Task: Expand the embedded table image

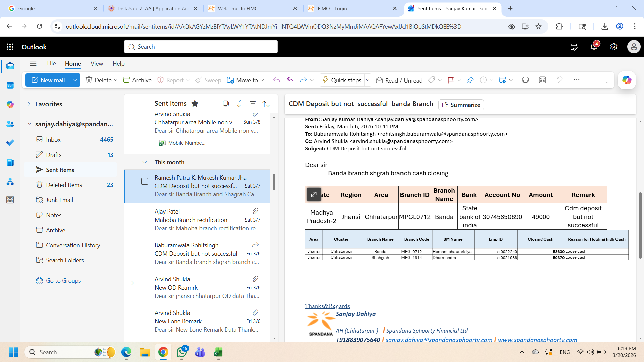Action: point(314,195)
